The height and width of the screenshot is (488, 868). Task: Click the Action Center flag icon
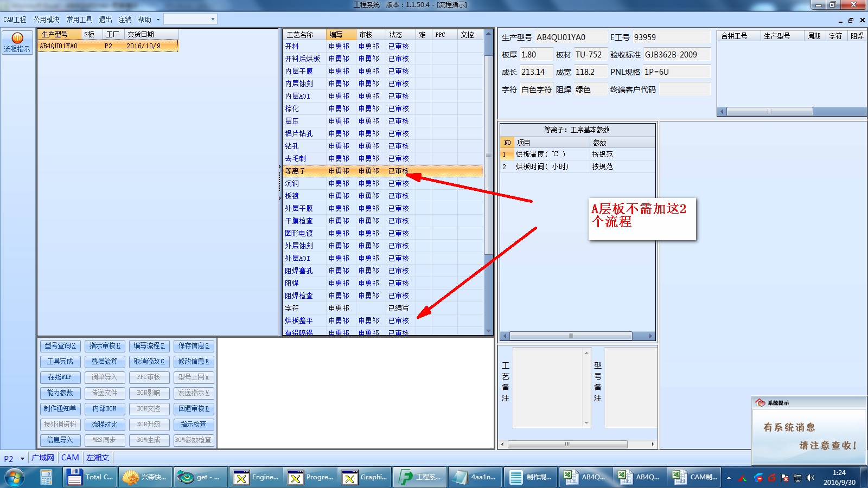click(784, 478)
